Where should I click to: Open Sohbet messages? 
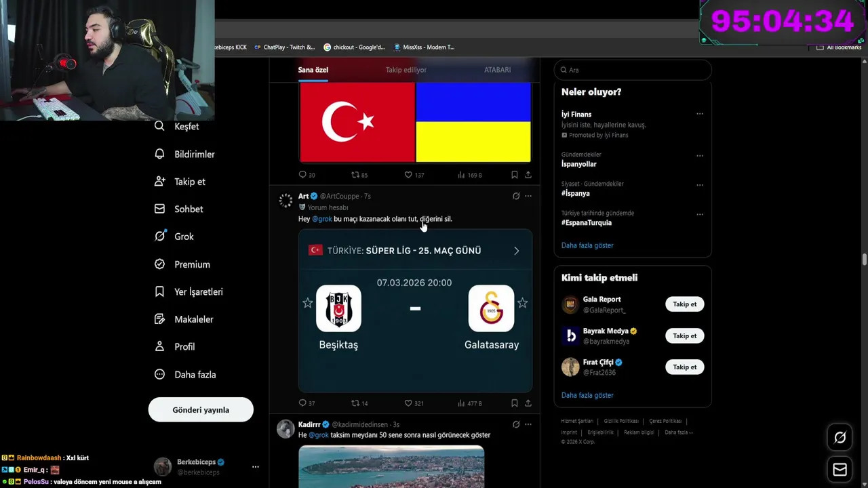pyautogui.click(x=178, y=209)
